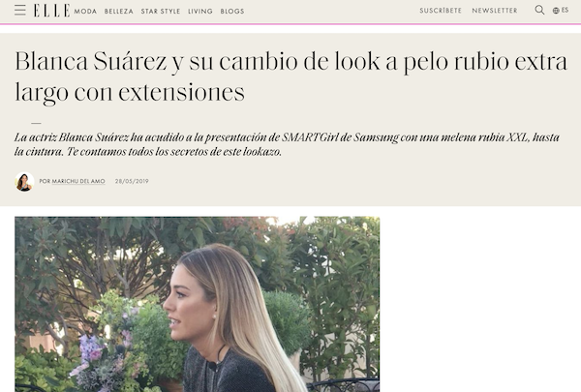The width and height of the screenshot is (581, 392).
Task: Click the author's round avatar photo
Action: click(x=24, y=182)
